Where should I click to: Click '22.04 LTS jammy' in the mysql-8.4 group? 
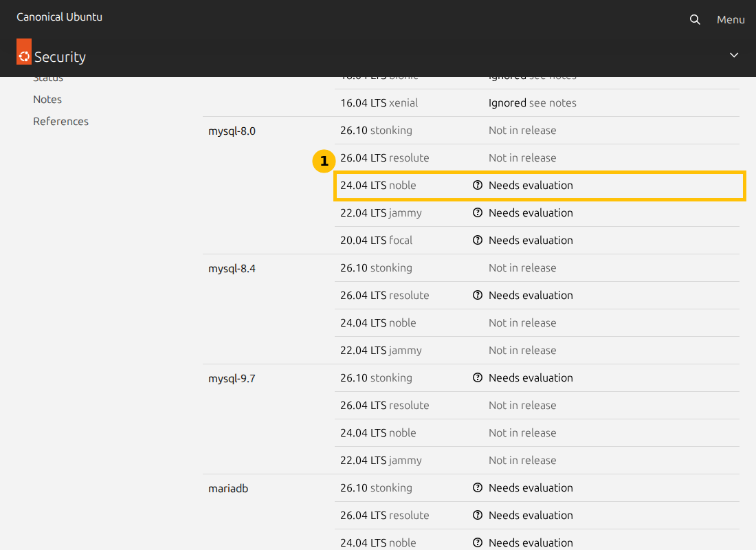pos(381,350)
